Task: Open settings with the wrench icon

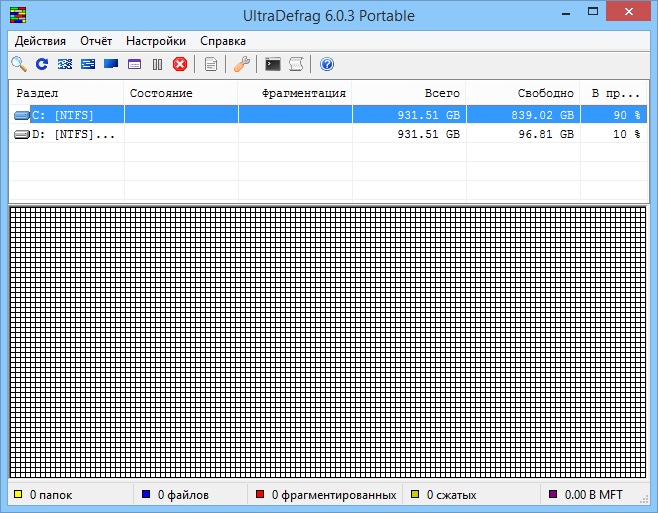Action: click(242, 64)
